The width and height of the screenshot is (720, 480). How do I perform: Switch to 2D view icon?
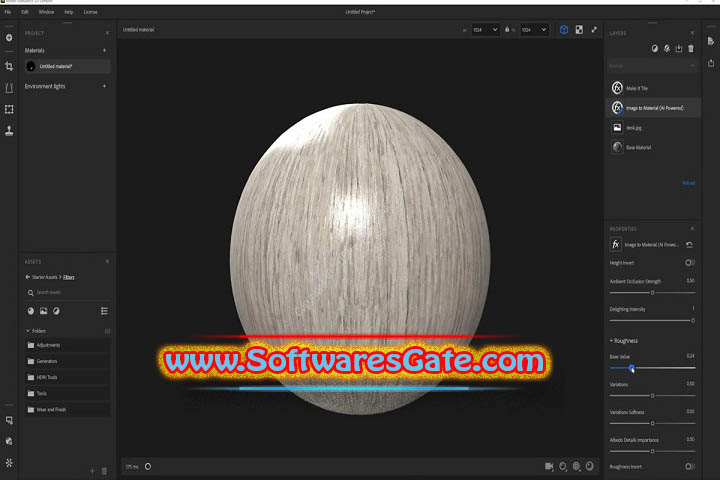click(x=579, y=30)
